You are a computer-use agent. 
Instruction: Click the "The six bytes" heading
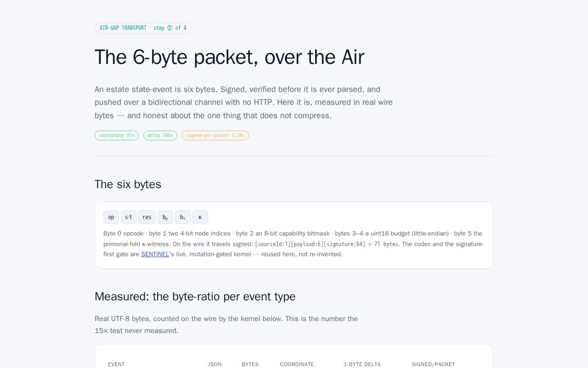(128, 184)
